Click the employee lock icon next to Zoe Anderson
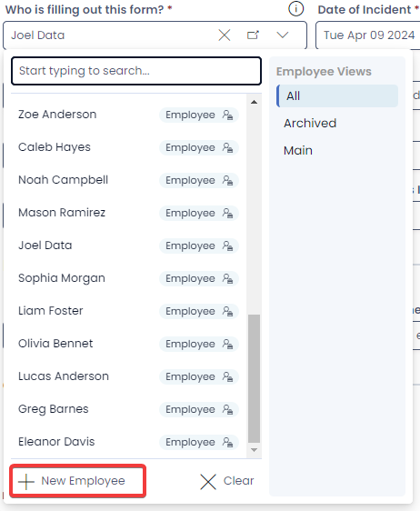This screenshot has height=511, width=420. [x=227, y=115]
